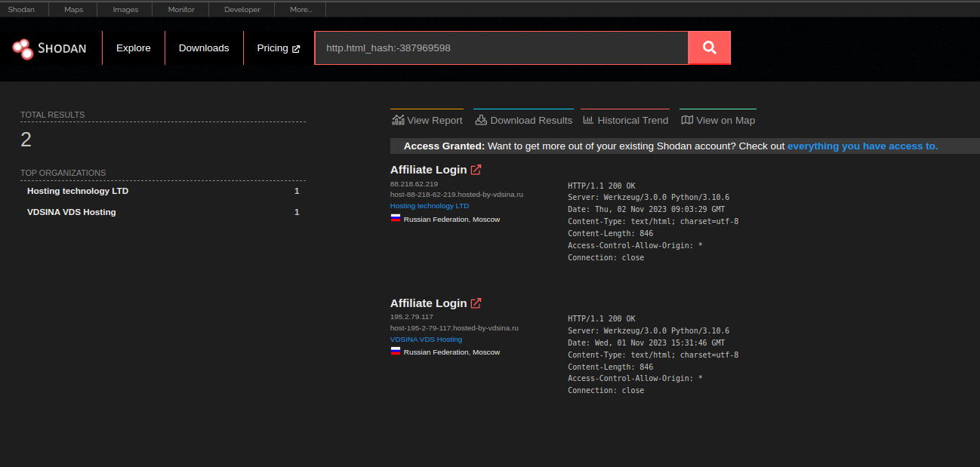The image size is (980, 467).
Task: Open the Pricing page link
Action: [273, 48]
